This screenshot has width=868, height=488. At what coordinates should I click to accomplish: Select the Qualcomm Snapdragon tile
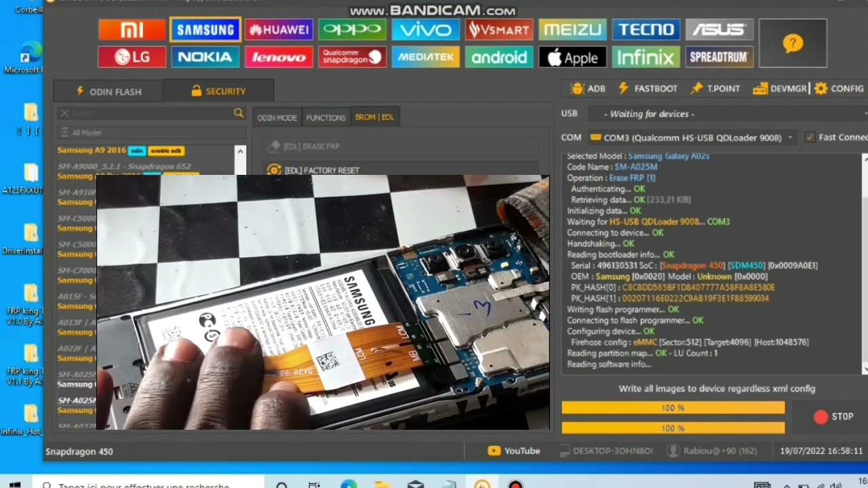click(352, 57)
